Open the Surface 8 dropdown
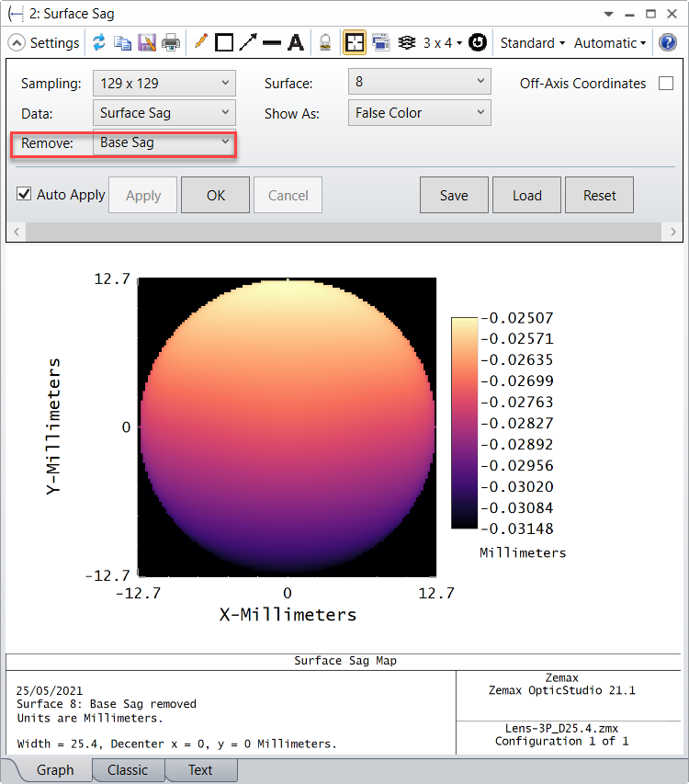 coord(420,82)
